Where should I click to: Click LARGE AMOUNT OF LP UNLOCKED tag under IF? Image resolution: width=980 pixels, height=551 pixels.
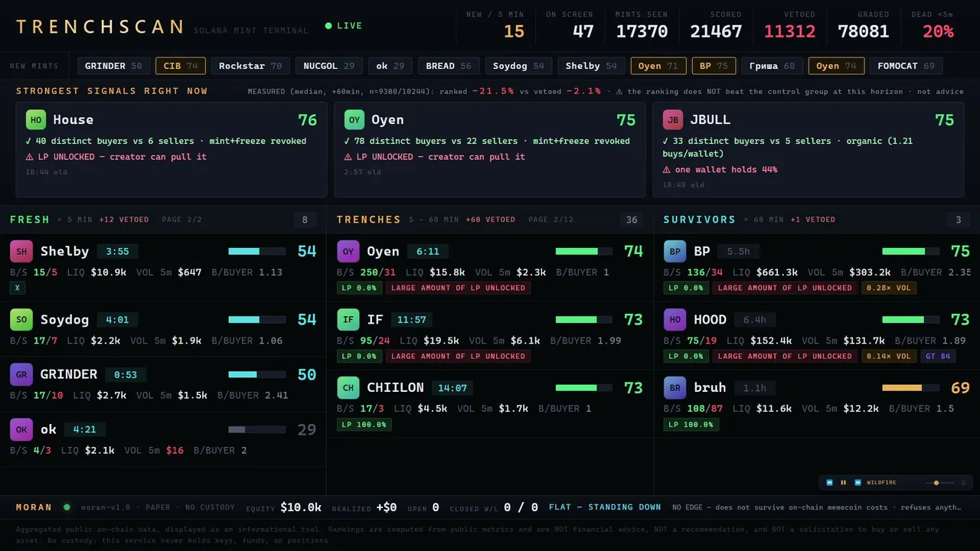tap(458, 356)
